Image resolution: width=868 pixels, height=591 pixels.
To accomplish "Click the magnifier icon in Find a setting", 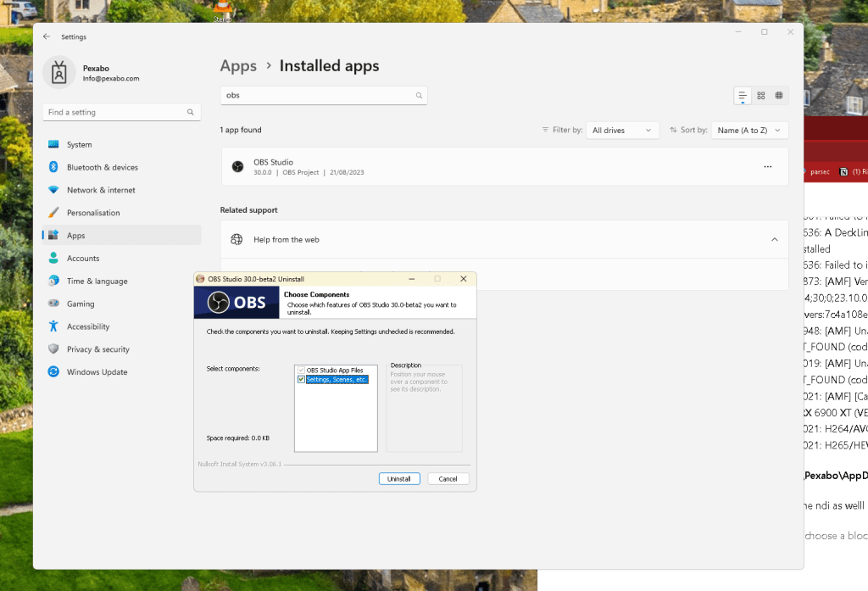I will click(191, 112).
